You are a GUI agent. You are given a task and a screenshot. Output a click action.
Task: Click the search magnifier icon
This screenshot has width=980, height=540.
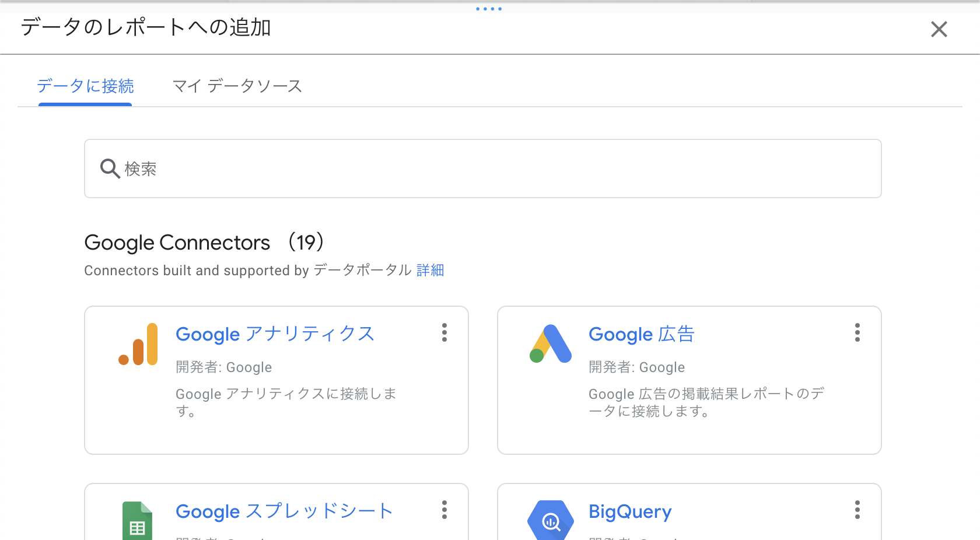coord(109,169)
